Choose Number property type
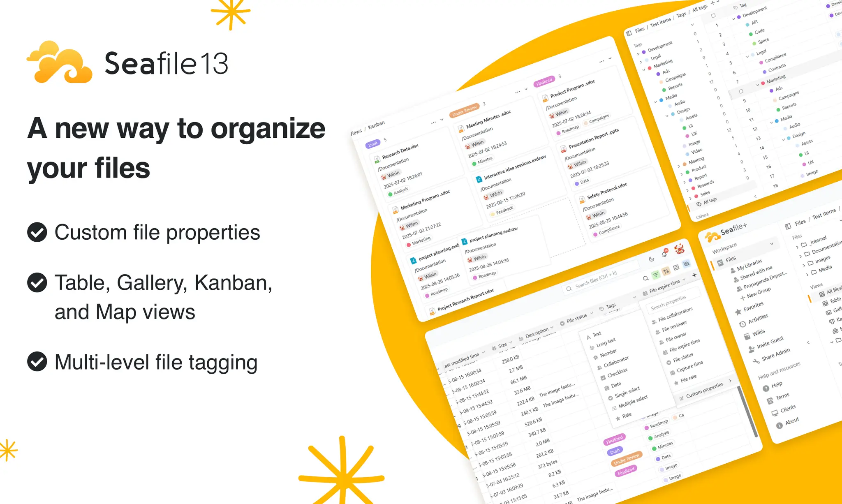This screenshot has width=842, height=504. 605,354
